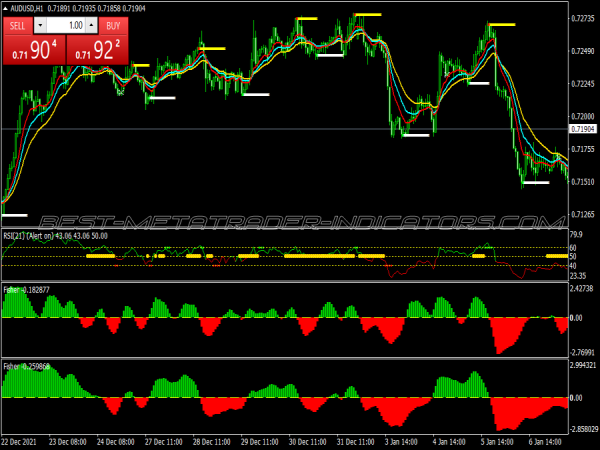This screenshot has width=600, height=450.
Task: Click the 2.42738 Fisher scale value
Action: (x=582, y=289)
